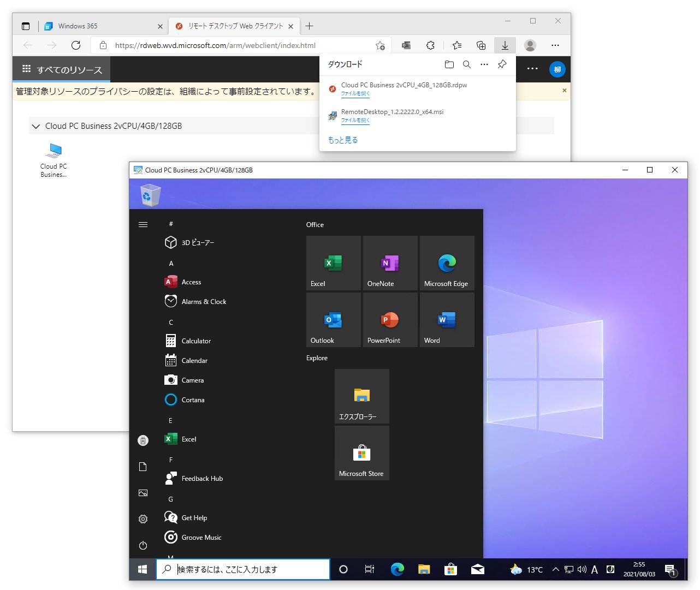Open the Calendar app
Viewport: 700px width, 590px height.
coord(186,360)
